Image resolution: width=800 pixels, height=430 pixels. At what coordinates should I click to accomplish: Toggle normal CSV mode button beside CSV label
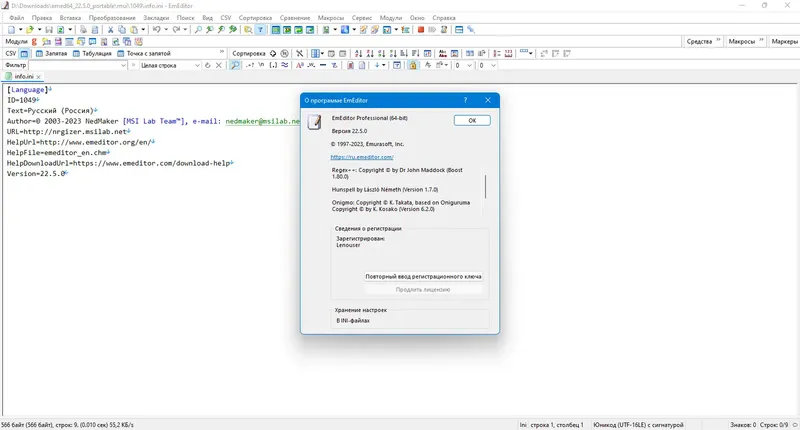24,53
